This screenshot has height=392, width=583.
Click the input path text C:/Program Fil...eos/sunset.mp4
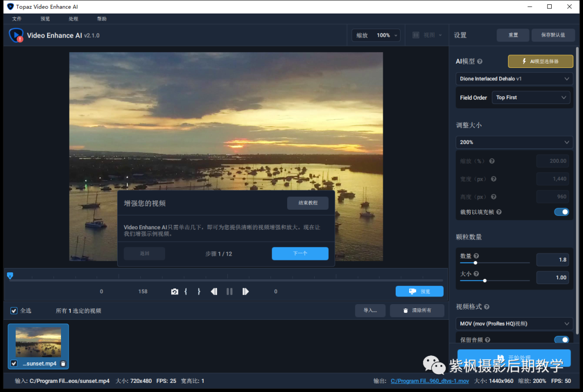70,381
